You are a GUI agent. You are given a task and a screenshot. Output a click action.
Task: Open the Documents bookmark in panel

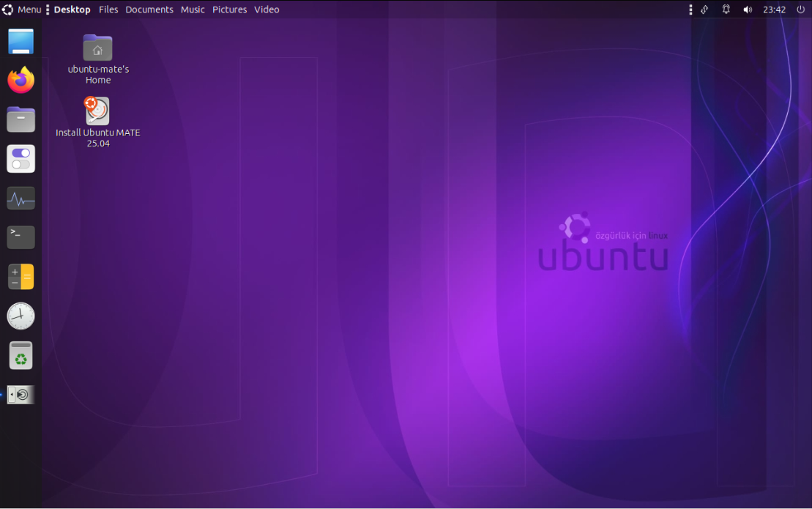click(149, 10)
